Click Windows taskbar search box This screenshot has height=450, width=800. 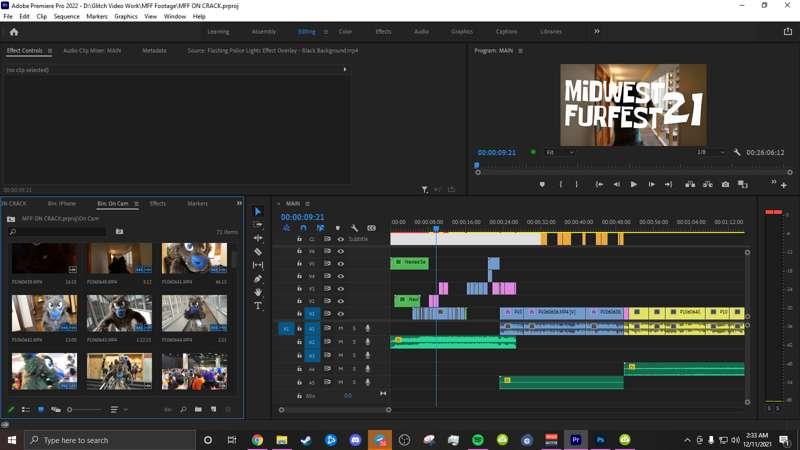pos(110,440)
